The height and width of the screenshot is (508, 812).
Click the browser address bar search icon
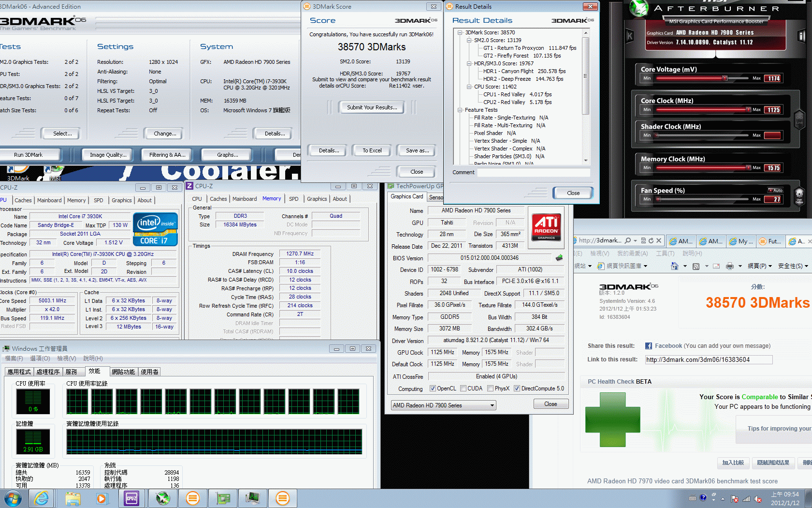[627, 240]
